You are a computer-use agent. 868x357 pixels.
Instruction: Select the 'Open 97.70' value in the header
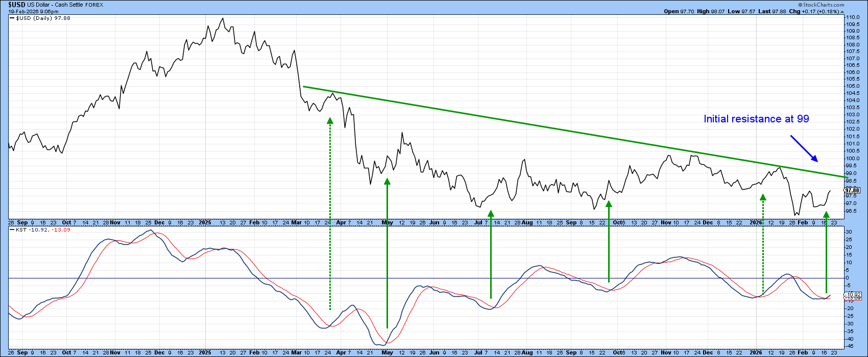[x=680, y=11]
